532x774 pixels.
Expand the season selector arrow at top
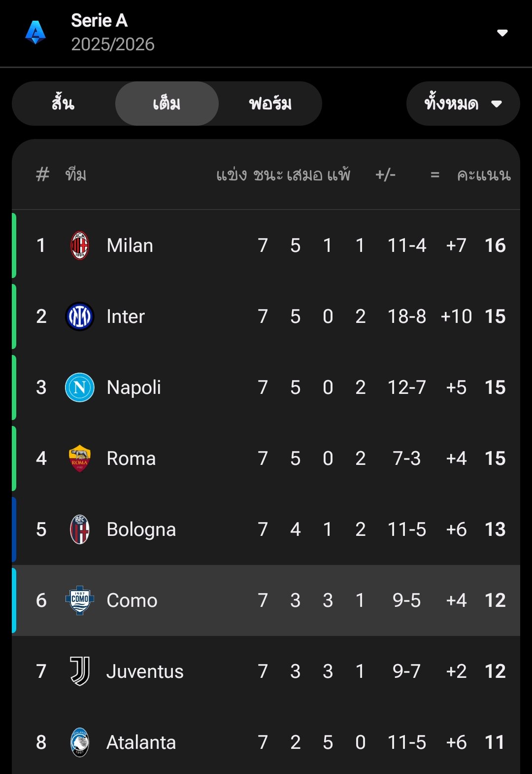[502, 33]
